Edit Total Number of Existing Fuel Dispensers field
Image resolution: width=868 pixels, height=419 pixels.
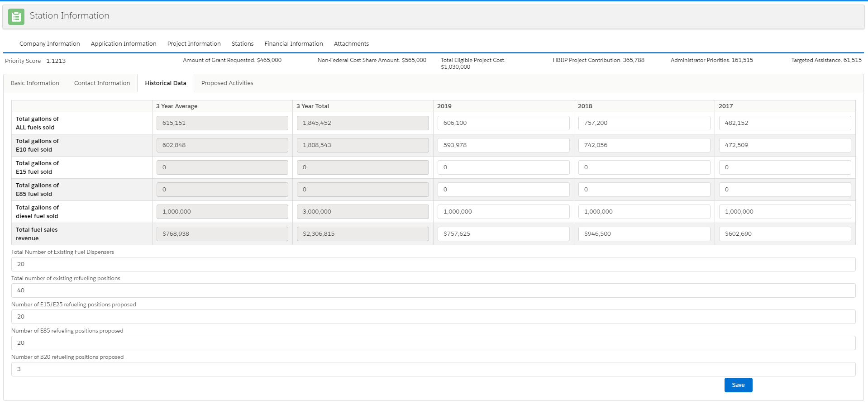click(433, 264)
